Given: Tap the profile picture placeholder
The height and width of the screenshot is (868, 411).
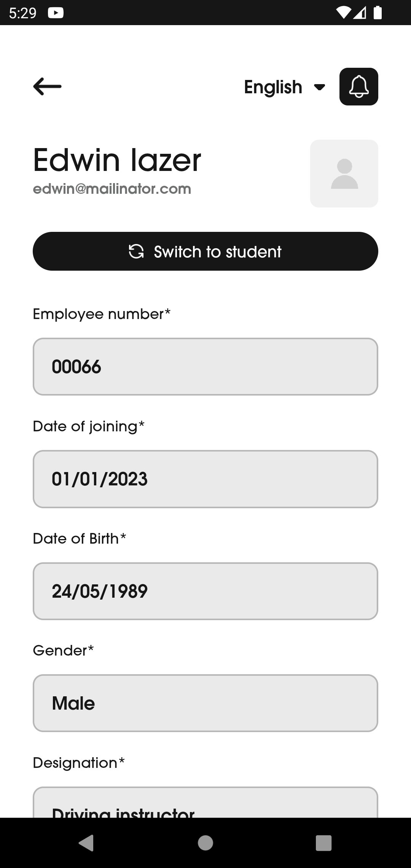Looking at the screenshot, I should [344, 174].
